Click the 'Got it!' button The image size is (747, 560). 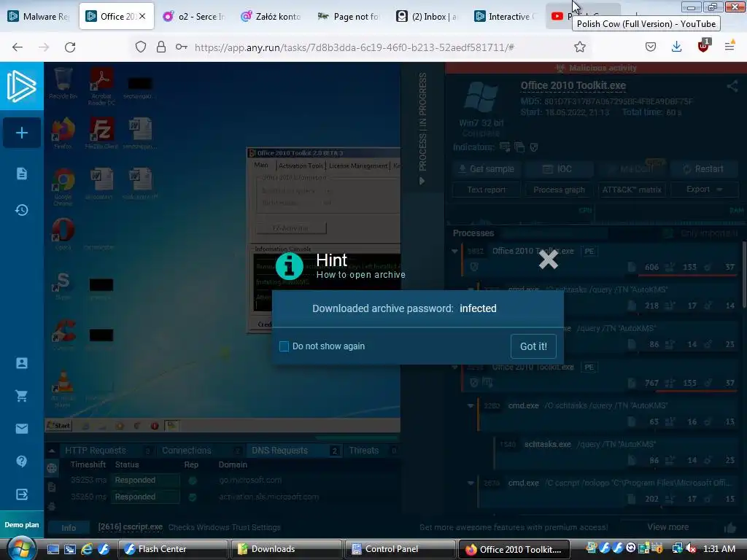[533, 346]
